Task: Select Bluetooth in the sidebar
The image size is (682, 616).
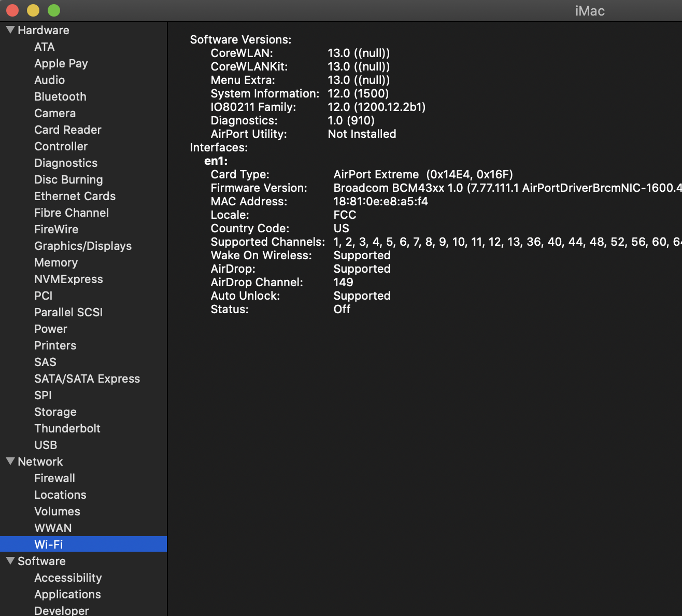Action: [60, 96]
